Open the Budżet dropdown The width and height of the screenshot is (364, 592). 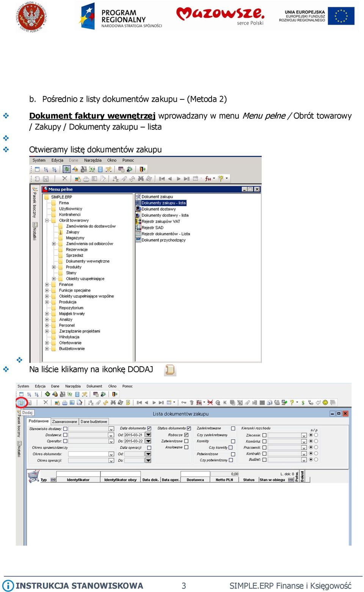(x=304, y=460)
